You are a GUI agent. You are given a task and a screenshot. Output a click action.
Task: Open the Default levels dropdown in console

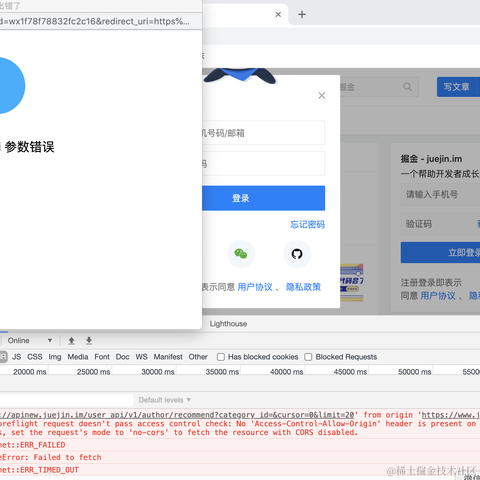pyautogui.click(x=165, y=400)
